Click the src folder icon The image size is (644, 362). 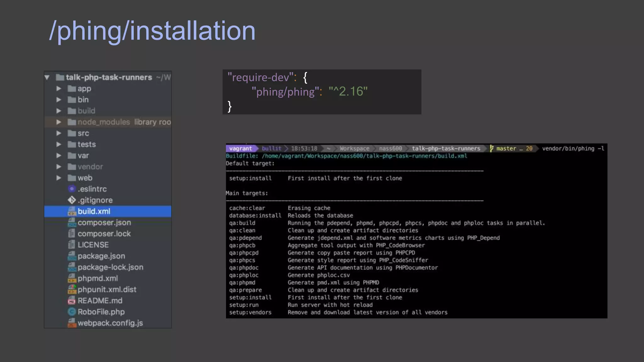click(72, 133)
